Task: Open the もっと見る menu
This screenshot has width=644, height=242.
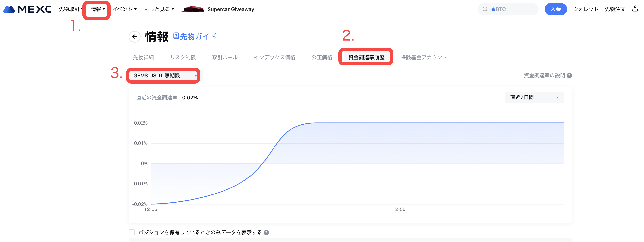Action: coord(159,9)
